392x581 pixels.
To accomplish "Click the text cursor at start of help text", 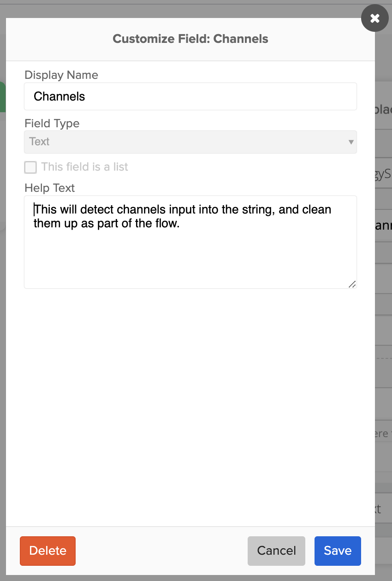I will (35, 210).
